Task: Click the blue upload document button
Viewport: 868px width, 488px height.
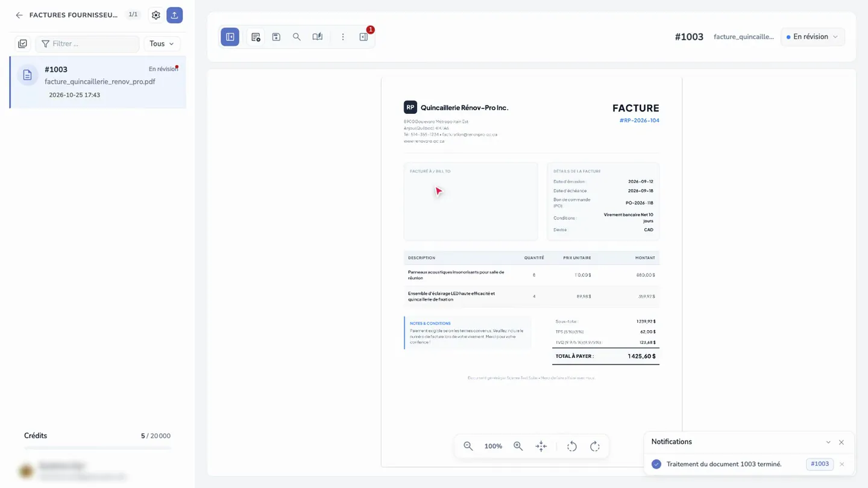Action: (x=175, y=15)
